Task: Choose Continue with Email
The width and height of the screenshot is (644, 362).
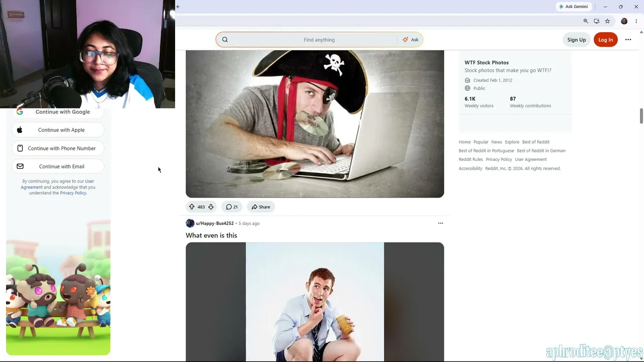Action: pyautogui.click(x=58, y=166)
